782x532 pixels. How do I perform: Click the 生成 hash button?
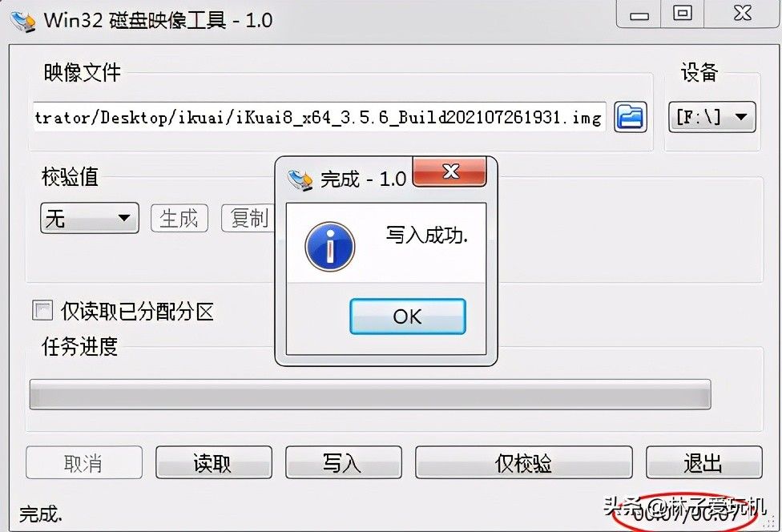click(x=179, y=218)
